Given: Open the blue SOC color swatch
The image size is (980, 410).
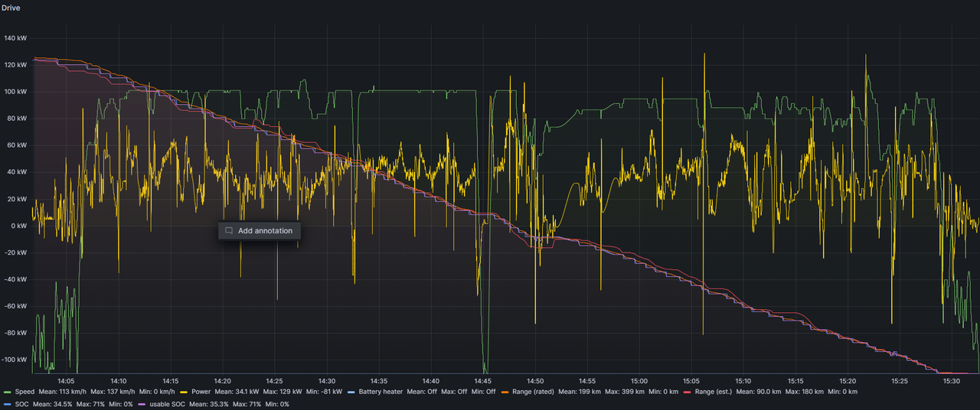Looking at the screenshot, I should [7, 404].
